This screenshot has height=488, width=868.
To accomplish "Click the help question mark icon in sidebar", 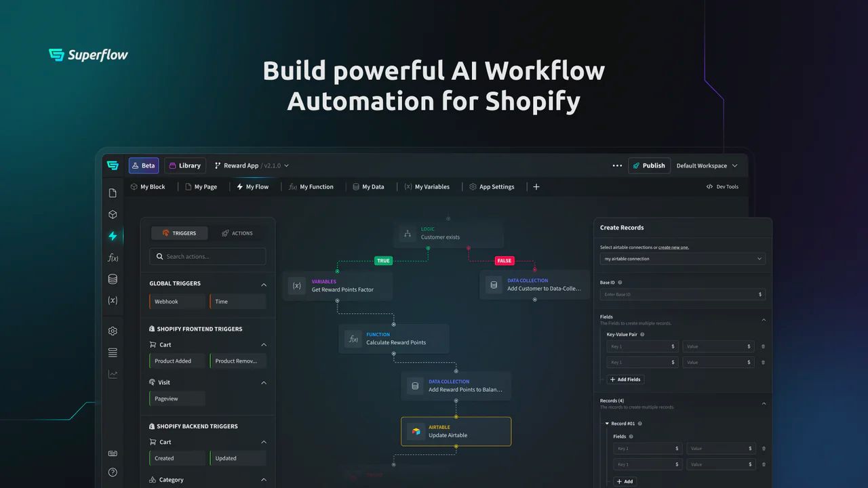I will (113, 472).
